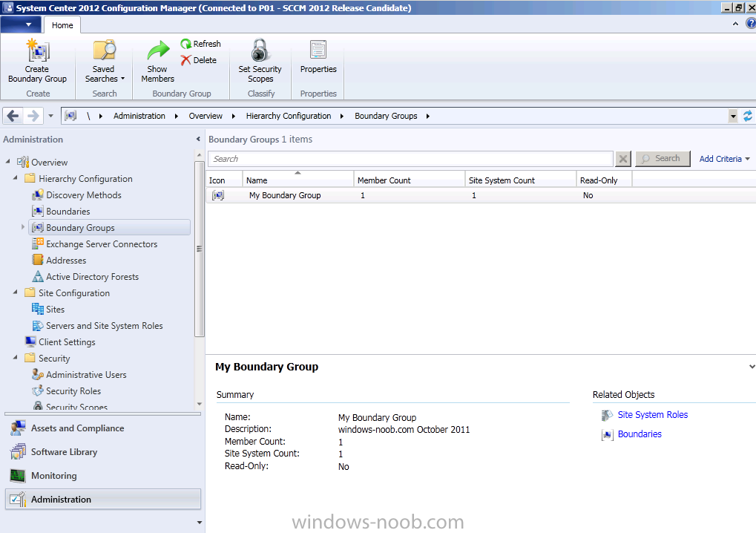Minimize the ribbon with the caret

click(735, 24)
